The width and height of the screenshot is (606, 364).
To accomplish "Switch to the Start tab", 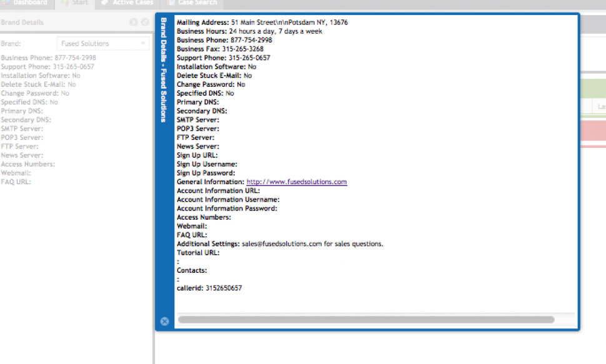I will pos(75,2).
